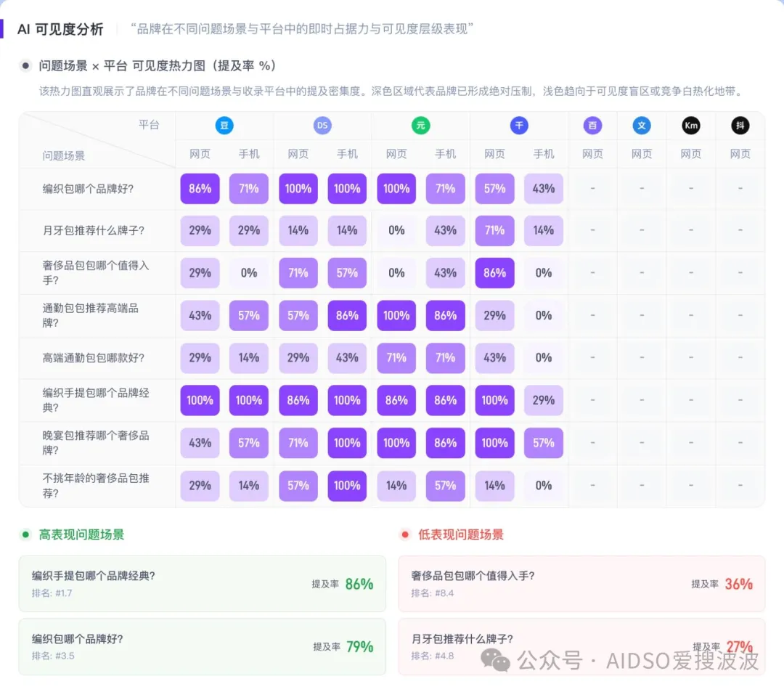Click the blue 千 platform icon
The image size is (784, 692).
coord(519,125)
